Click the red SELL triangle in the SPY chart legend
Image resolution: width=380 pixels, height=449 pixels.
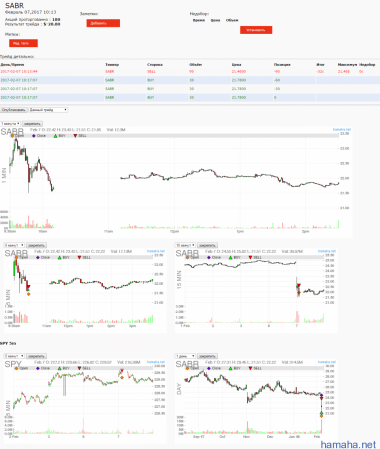click(x=79, y=368)
